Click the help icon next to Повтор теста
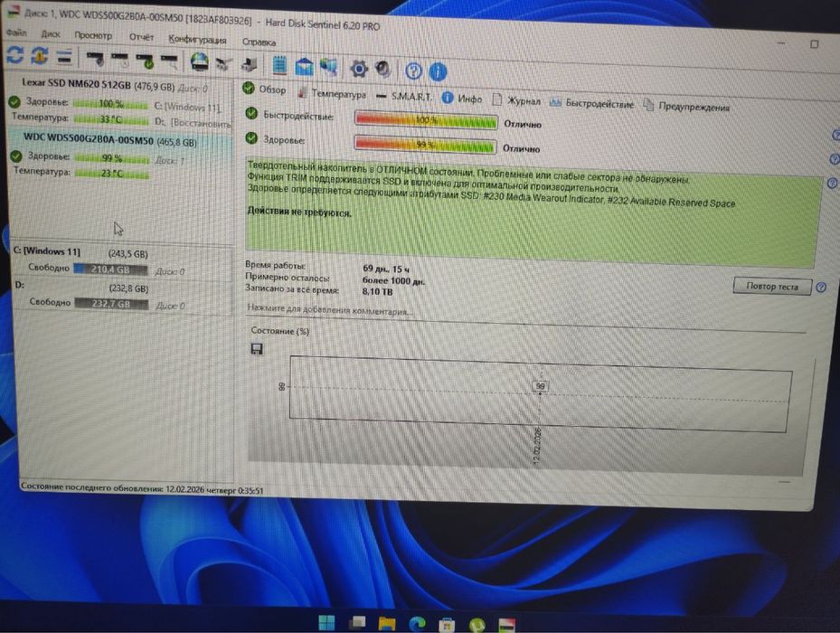Screen dimensions: 840x633 tap(821, 288)
